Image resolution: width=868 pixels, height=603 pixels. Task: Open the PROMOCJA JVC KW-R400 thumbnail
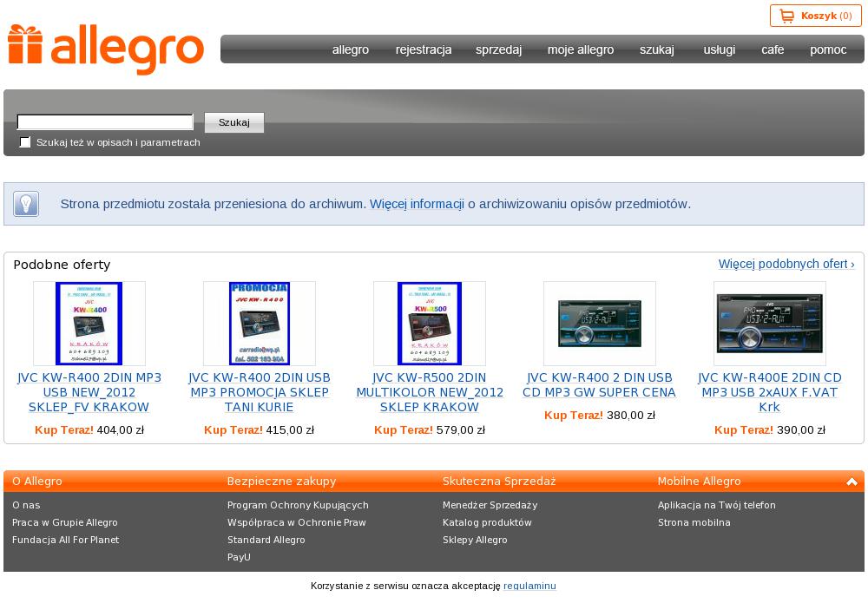point(259,323)
